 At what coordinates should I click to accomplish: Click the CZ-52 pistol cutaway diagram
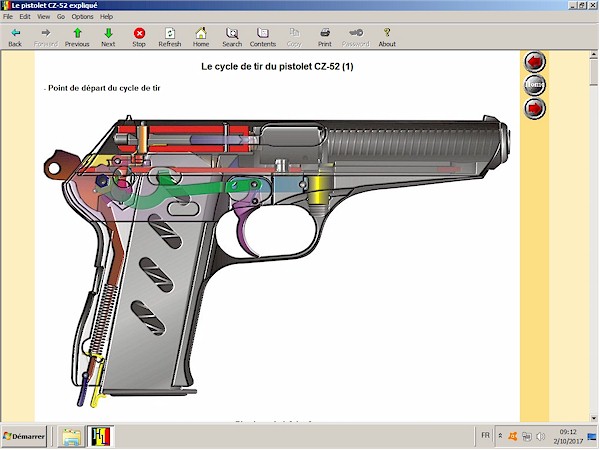pos(278,260)
